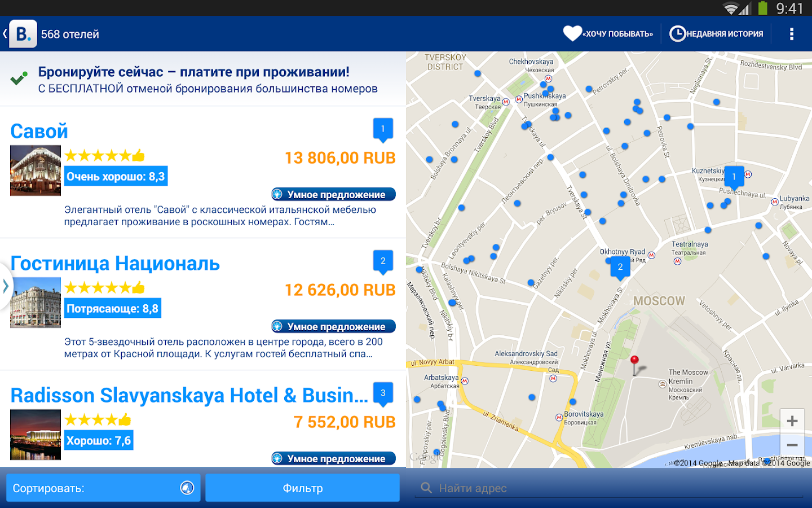Screen dimensions: 812x508
Task: Open the overflow menu with three dots
Action: (x=792, y=33)
